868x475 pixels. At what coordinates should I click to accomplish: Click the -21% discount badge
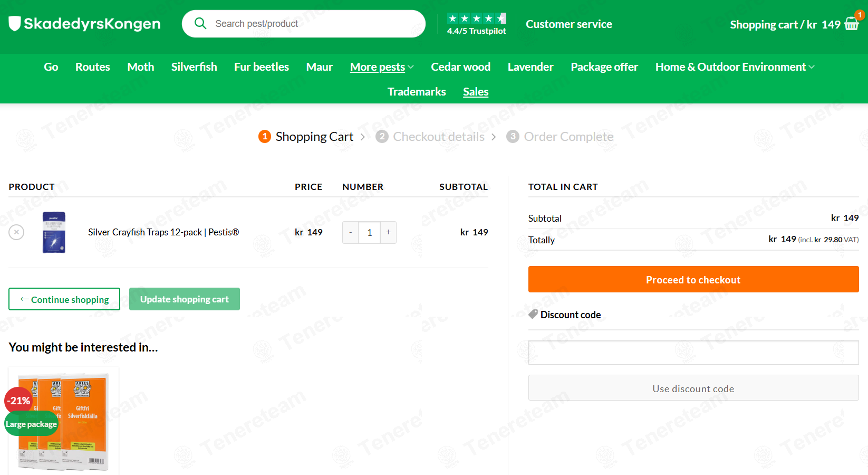point(18,401)
